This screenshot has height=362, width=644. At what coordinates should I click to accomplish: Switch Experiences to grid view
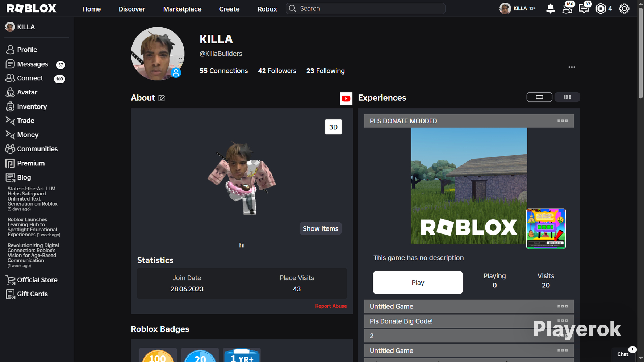pos(567,97)
